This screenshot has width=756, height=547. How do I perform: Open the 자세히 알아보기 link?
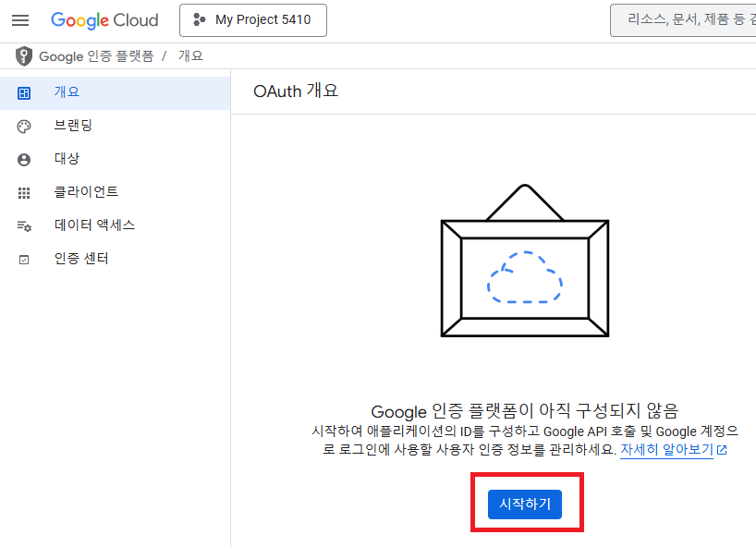[x=666, y=450]
